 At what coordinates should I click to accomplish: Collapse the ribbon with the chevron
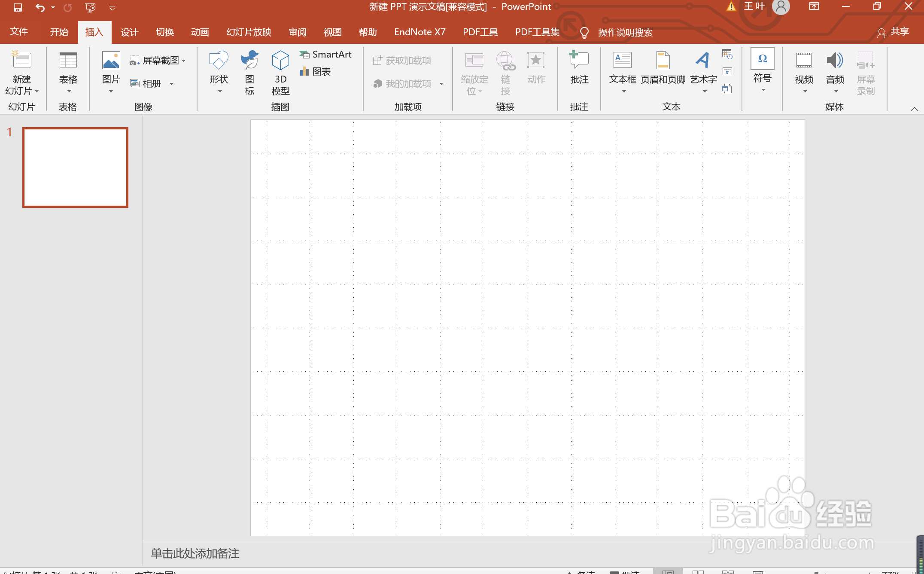click(x=914, y=109)
